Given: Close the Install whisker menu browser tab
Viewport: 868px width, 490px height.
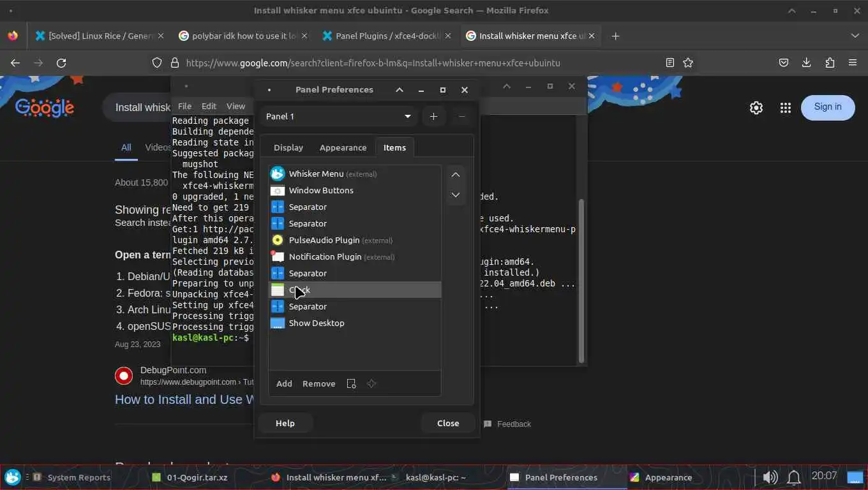Looking at the screenshot, I should (592, 36).
